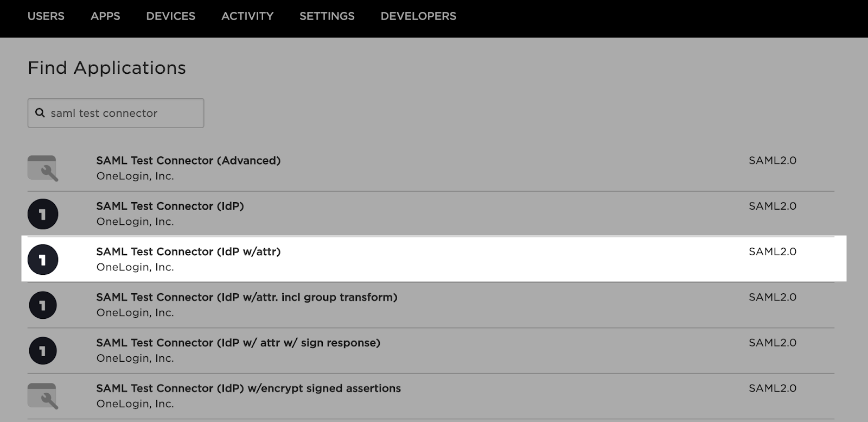This screenshot has height=422, width=868.
Task: Open the Settings menu
Action: 327,16
